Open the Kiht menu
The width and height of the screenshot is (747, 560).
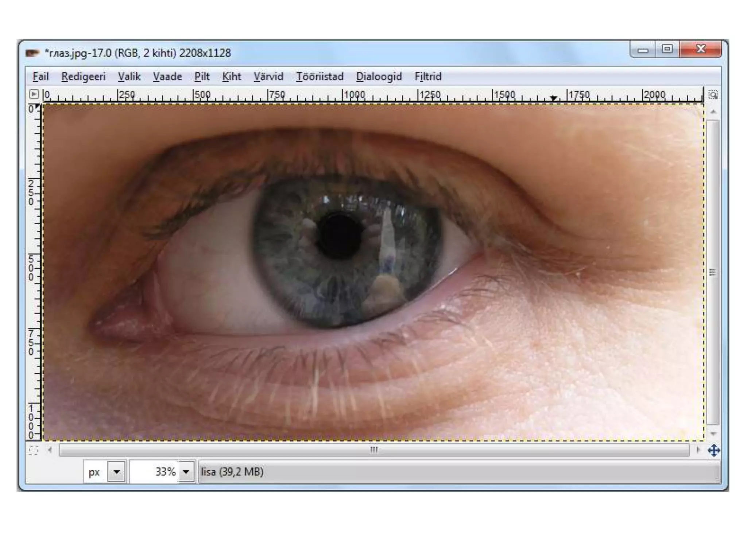[x=232, y=77]
